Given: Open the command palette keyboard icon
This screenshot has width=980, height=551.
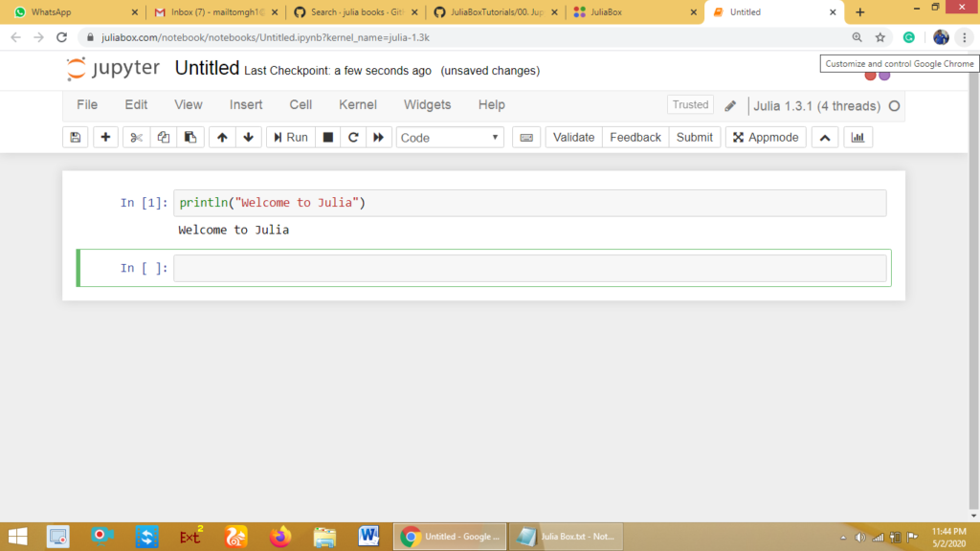Looking at the screenshot, I should [526, 138].
